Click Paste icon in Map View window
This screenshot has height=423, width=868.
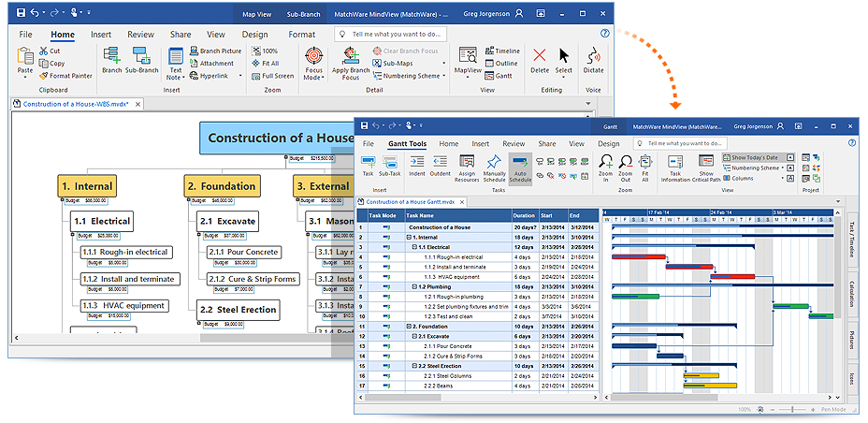tap(25, 56)
